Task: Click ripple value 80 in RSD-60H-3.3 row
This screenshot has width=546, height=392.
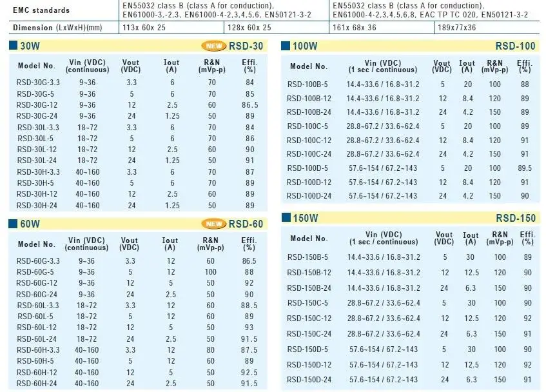Action: 210,350
